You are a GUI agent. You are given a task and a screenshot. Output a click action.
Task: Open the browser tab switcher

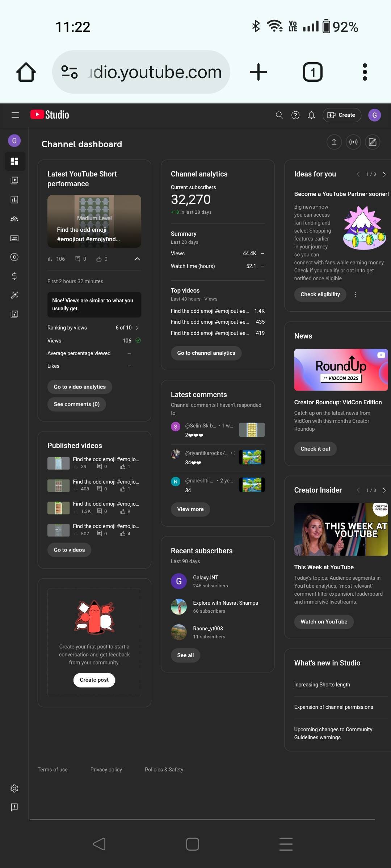pyautogui.click(x=312, y=72)
